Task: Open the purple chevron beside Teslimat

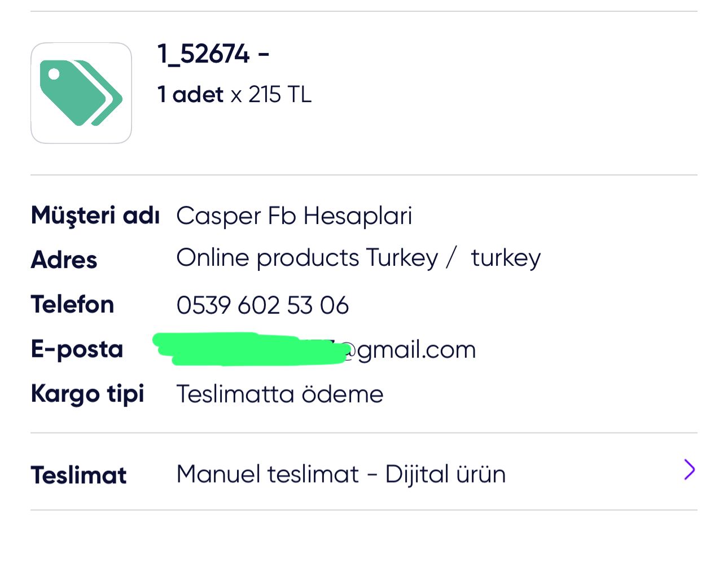Action: pos(689,470)
